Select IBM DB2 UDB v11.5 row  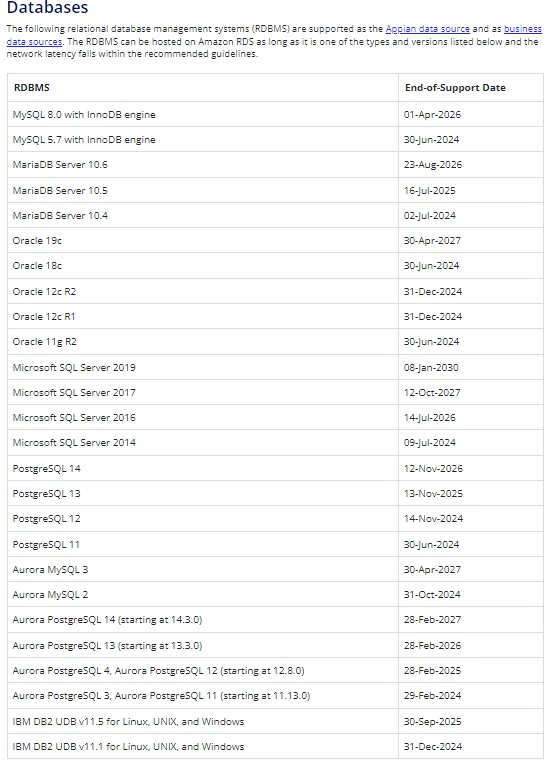coord(275,721)
